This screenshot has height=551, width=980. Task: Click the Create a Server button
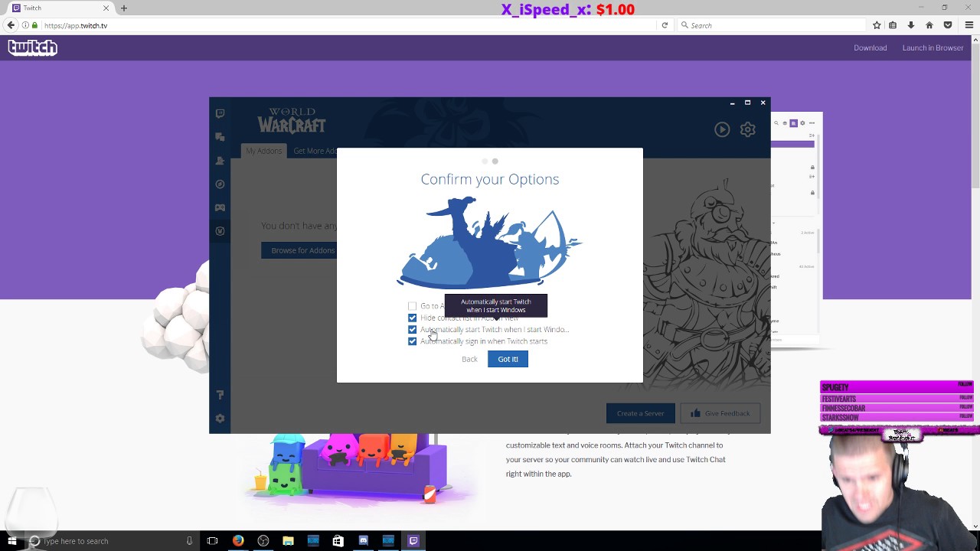[x=640, y=413]
